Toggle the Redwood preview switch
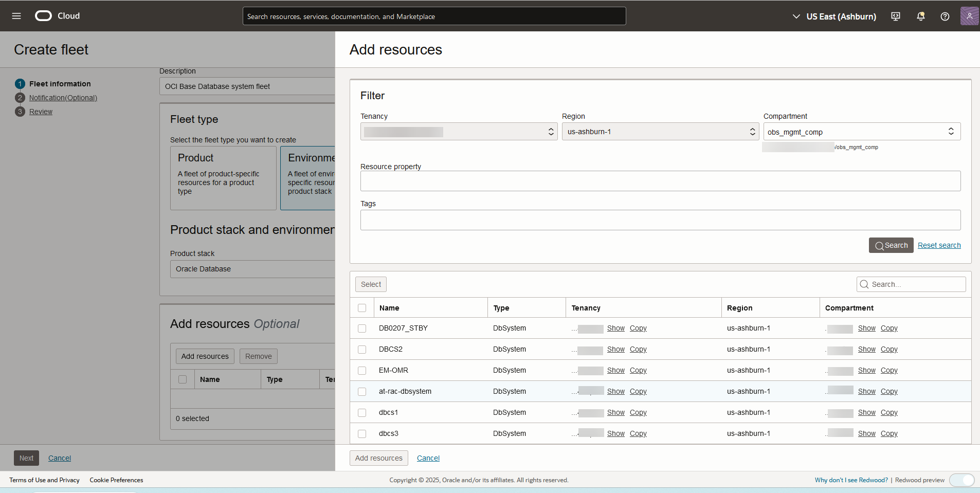980x493 pixels. pyautogui.click(x=962, y=480)
